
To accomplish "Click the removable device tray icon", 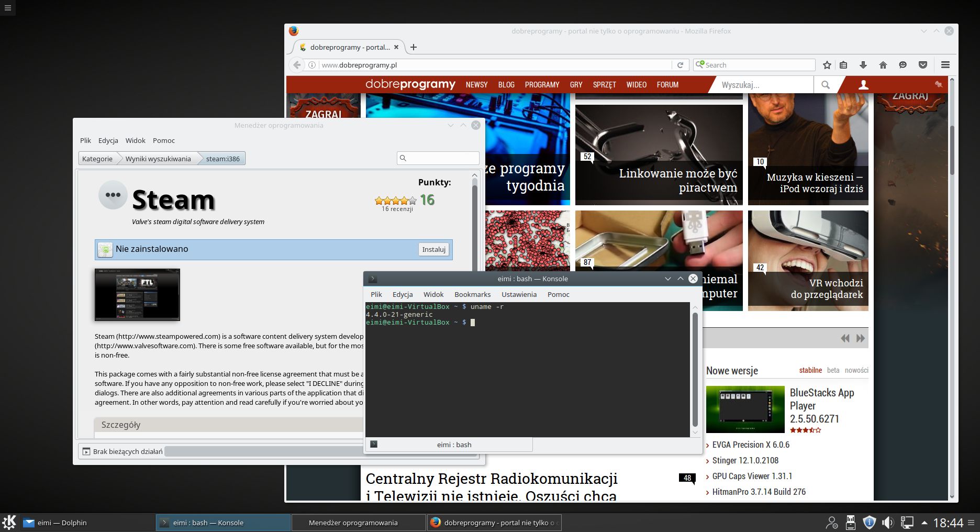I will pyautogui.click(x=851, y=523).
